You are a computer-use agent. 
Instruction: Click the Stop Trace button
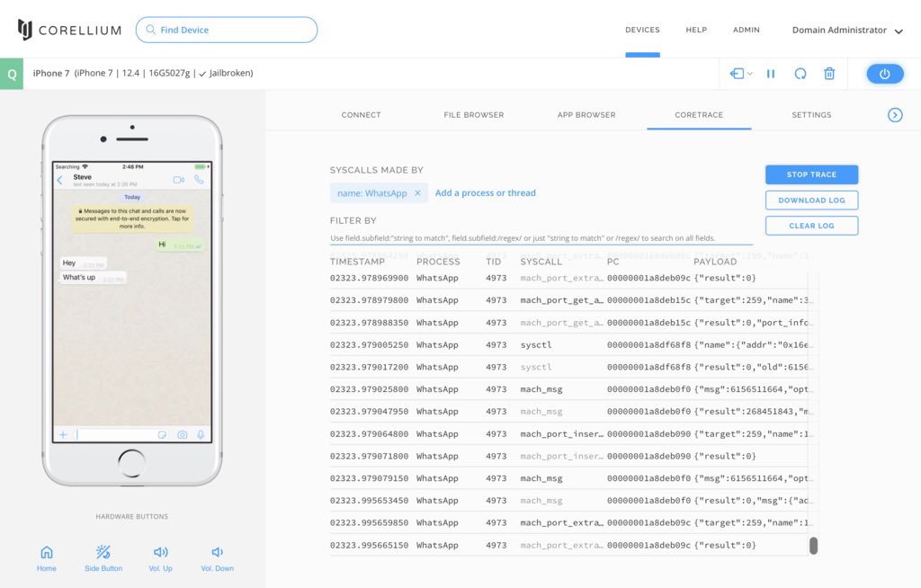coord(811,174)
